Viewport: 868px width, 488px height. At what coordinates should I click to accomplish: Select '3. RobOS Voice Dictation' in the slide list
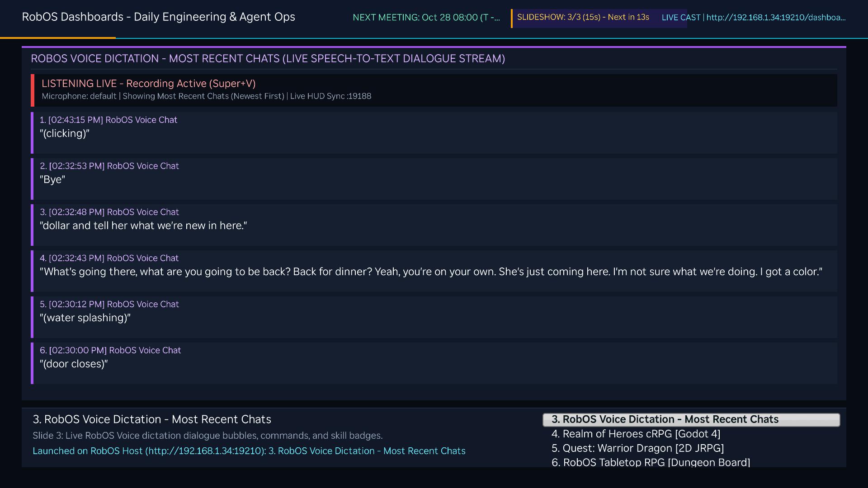[x=691, y=419]
